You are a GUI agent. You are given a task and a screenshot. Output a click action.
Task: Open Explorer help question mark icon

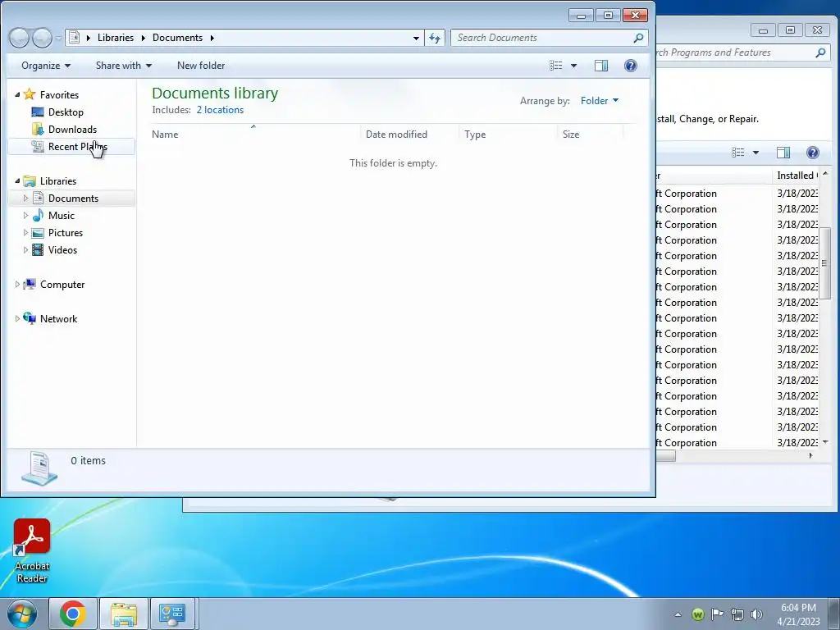coord(631,66)
